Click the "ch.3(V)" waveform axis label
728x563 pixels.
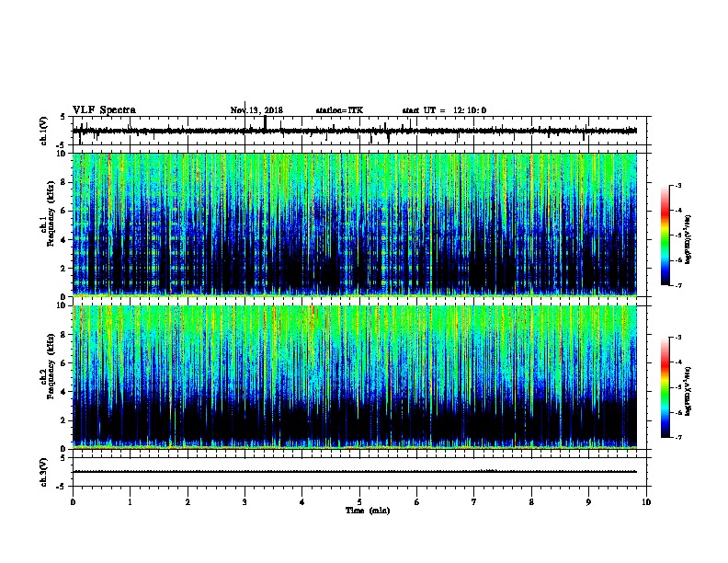[44, 472]
